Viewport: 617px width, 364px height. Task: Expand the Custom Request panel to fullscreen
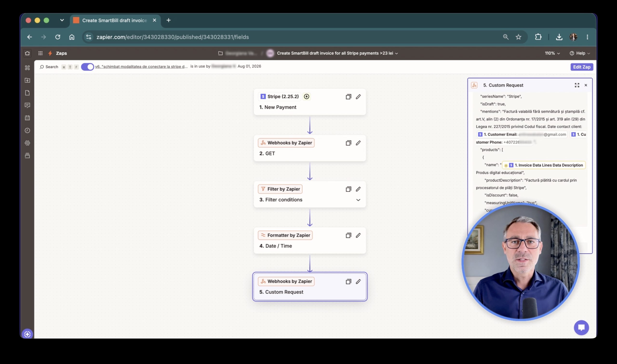pos(577,85)
